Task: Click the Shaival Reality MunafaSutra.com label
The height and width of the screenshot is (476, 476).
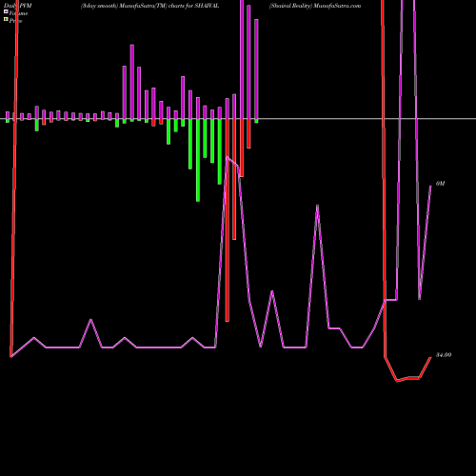Action: pyautogui.click(x=315, y=6)
